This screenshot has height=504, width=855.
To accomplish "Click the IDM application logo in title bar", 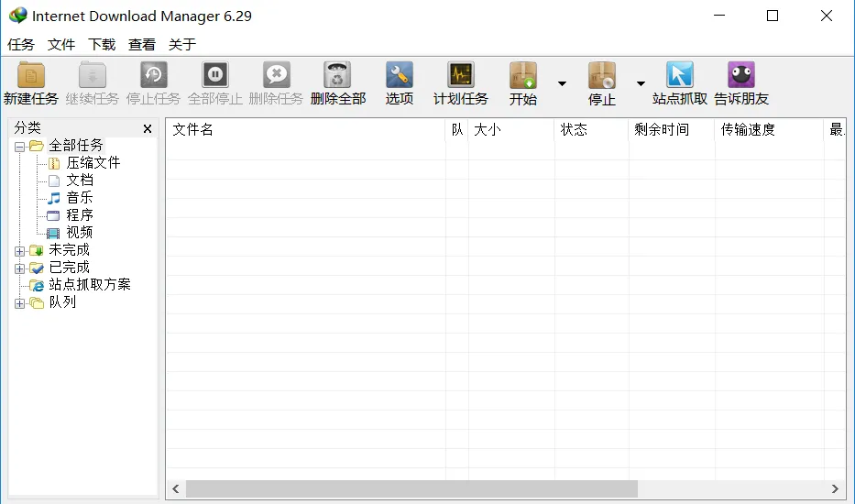I will pyautogui.click(x=18, y=16).
